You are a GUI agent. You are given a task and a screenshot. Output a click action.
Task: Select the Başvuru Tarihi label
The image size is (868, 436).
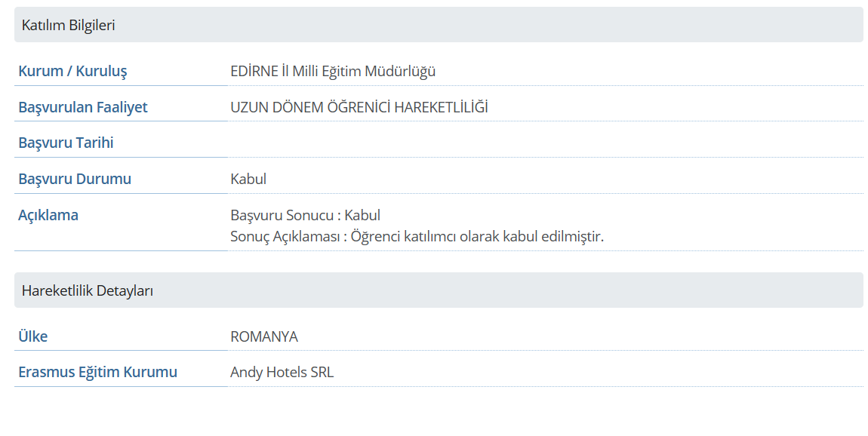click(66, 143)
